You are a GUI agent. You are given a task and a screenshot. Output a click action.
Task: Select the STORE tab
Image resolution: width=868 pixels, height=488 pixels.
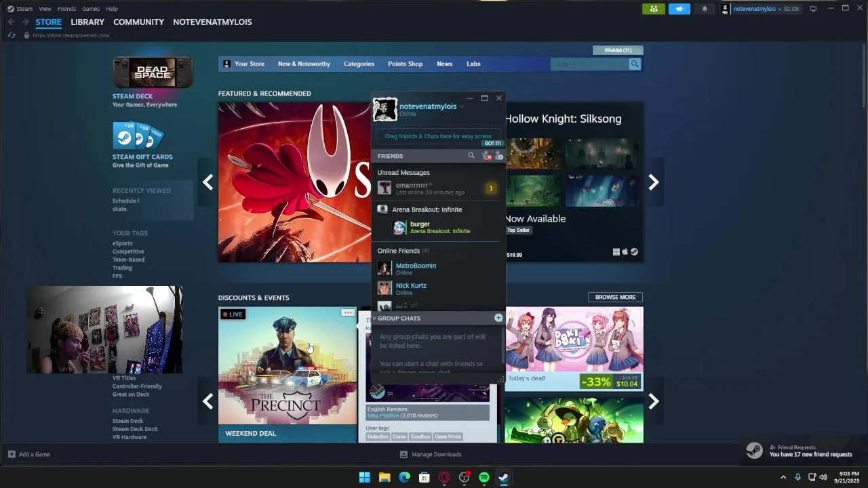click(48, 22)
